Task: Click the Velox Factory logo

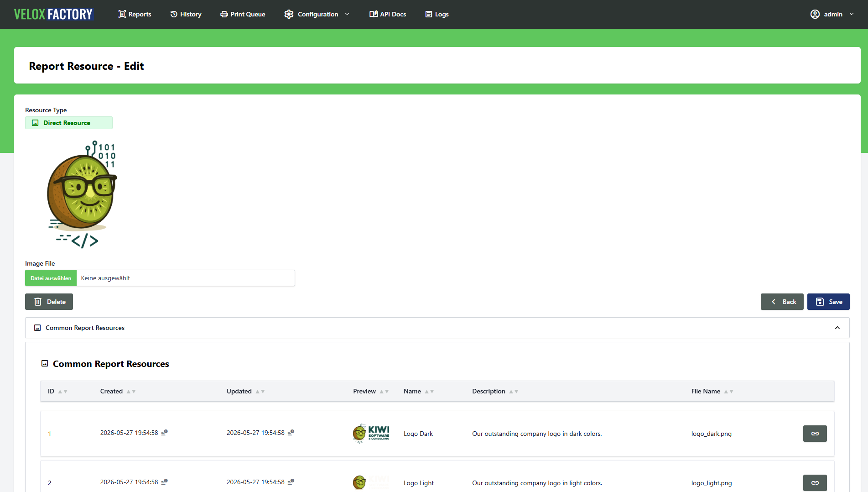Action: click(x=53, y=14)
